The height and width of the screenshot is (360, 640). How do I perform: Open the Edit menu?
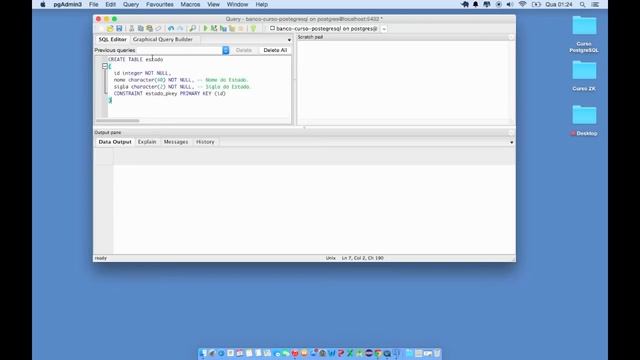point(111,4)
